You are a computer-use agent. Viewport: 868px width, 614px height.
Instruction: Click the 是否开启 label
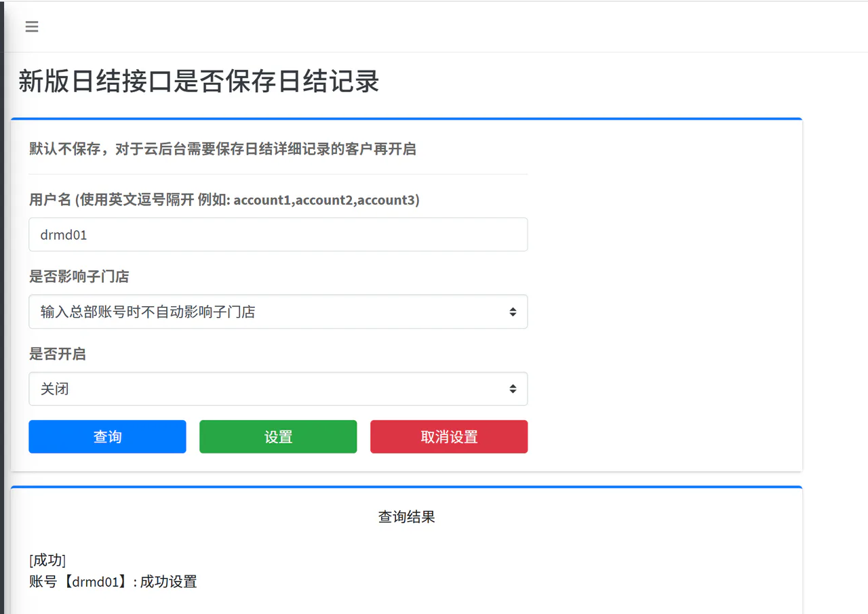click(x=58, y=354)
